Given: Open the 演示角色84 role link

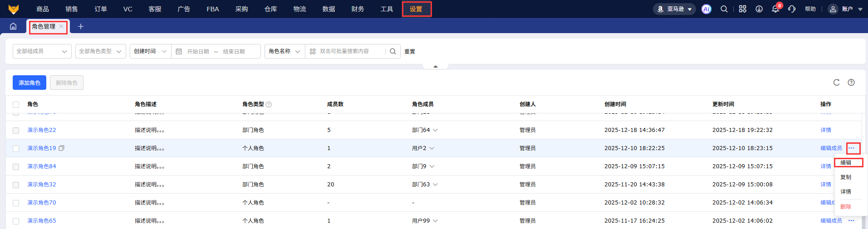Looking at the screenshot, I should (x=42, y=166).
